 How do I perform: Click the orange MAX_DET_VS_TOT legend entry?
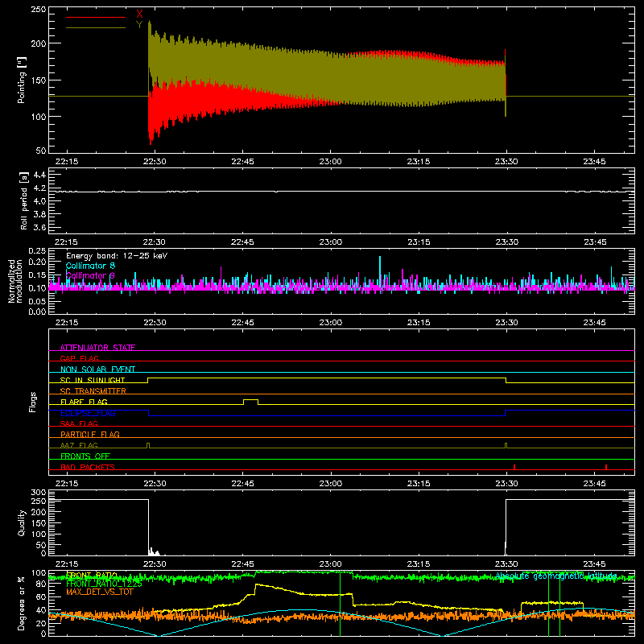[x=99, y=592]
